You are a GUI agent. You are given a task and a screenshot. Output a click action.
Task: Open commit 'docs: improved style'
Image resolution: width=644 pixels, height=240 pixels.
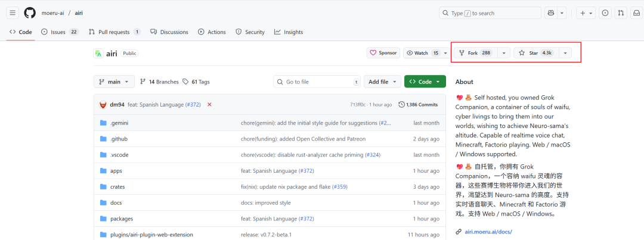click(x=266, y=202)
